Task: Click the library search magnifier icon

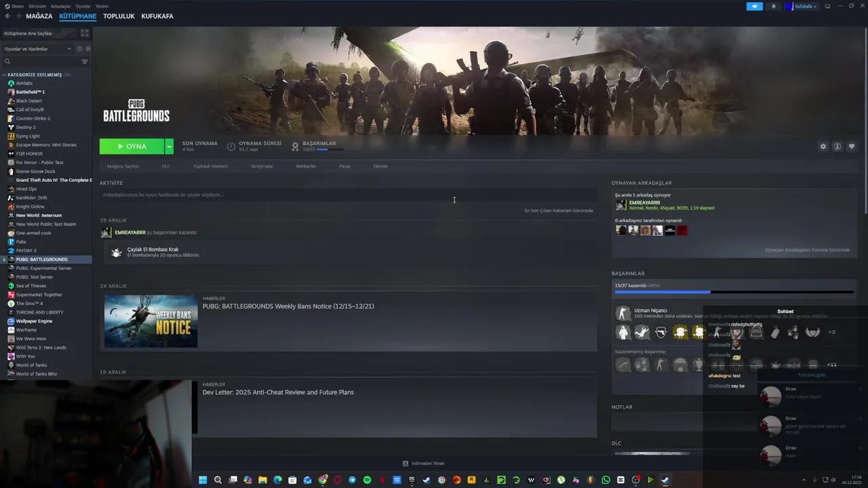Action: [x=7, y=62]
